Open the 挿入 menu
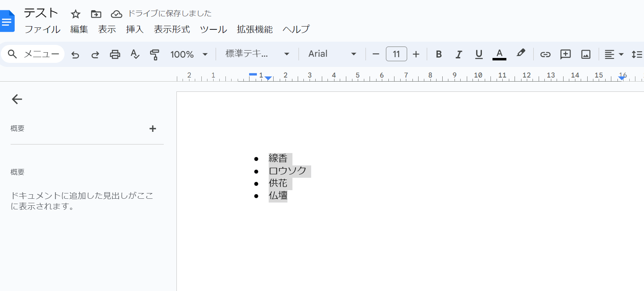The image size is (644, 291). (135, 29)
